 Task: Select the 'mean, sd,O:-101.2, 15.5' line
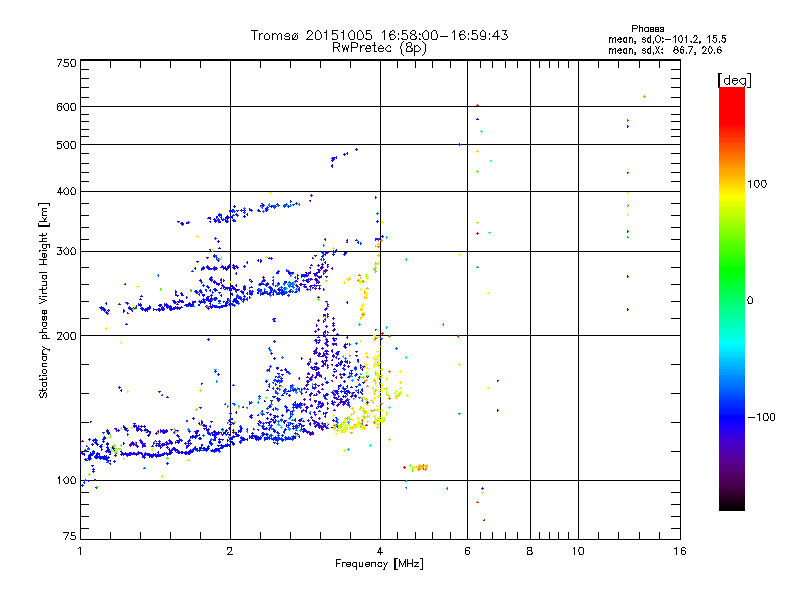tap(667, 39)
